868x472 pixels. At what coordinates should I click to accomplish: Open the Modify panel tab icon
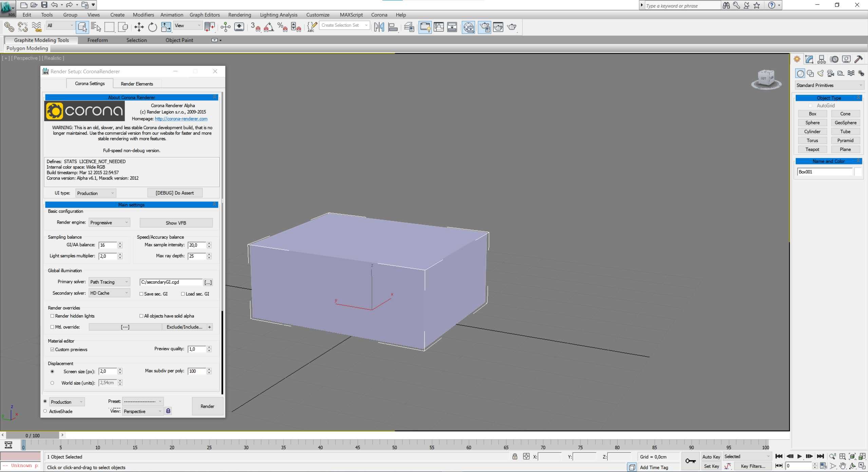tap(809, 59)
